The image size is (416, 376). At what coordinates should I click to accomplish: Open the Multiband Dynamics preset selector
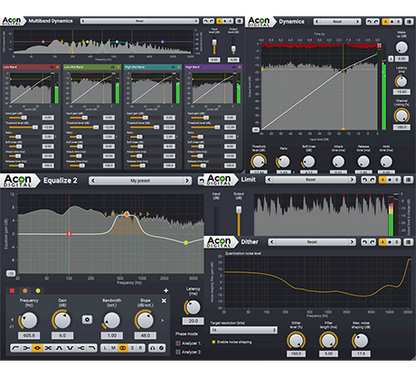tap(140, 21)
